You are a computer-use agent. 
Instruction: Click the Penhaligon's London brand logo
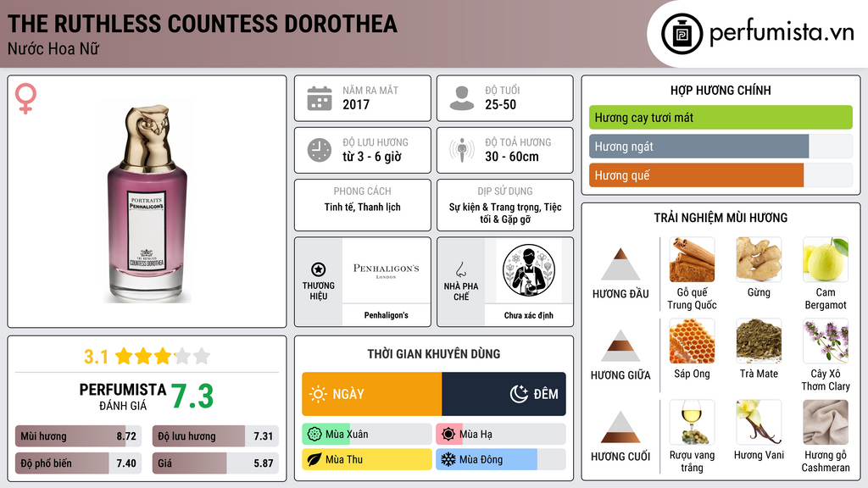click(386, 270)
